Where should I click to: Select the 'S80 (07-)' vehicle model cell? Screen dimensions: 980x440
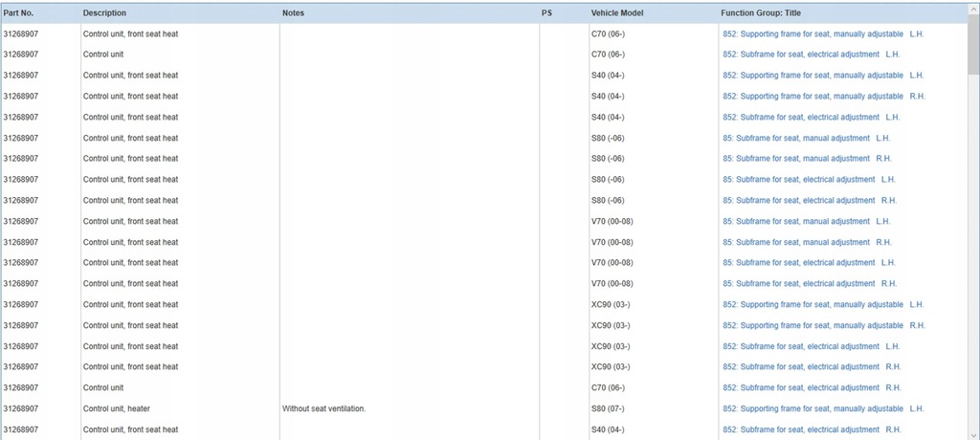point(608,408)
